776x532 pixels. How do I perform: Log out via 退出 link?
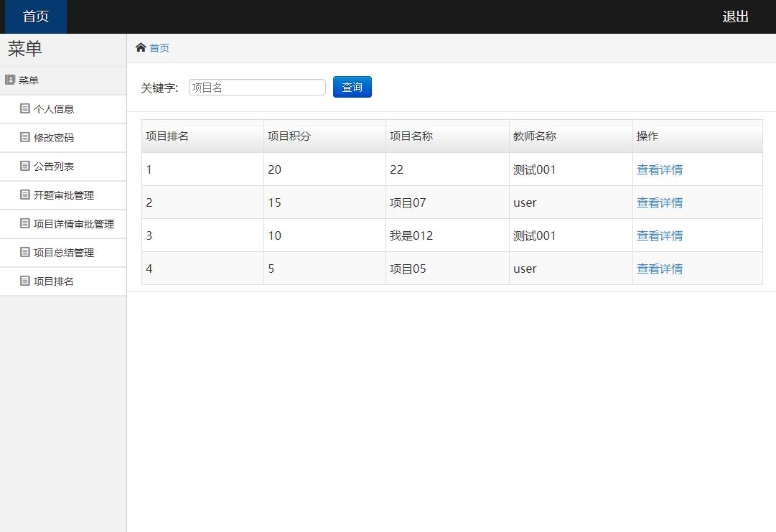coord(736,17)
